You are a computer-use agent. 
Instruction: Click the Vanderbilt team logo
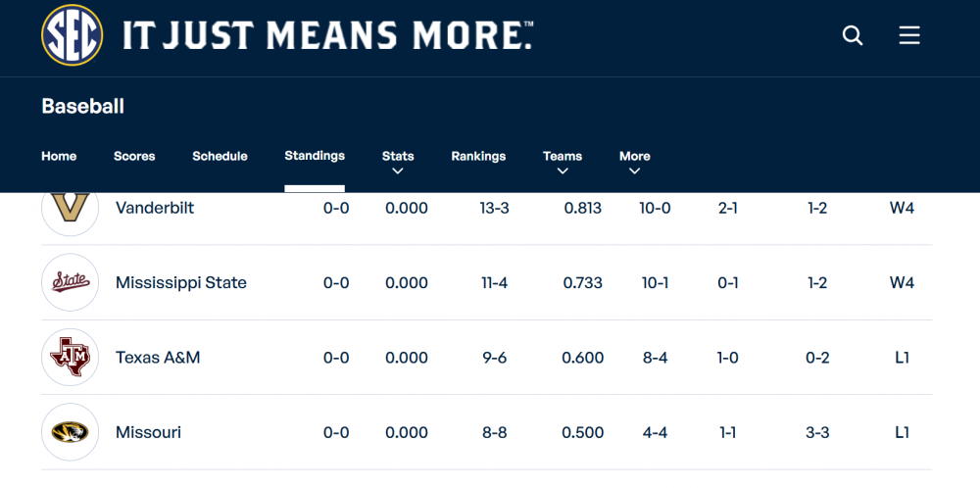[71, 208]
